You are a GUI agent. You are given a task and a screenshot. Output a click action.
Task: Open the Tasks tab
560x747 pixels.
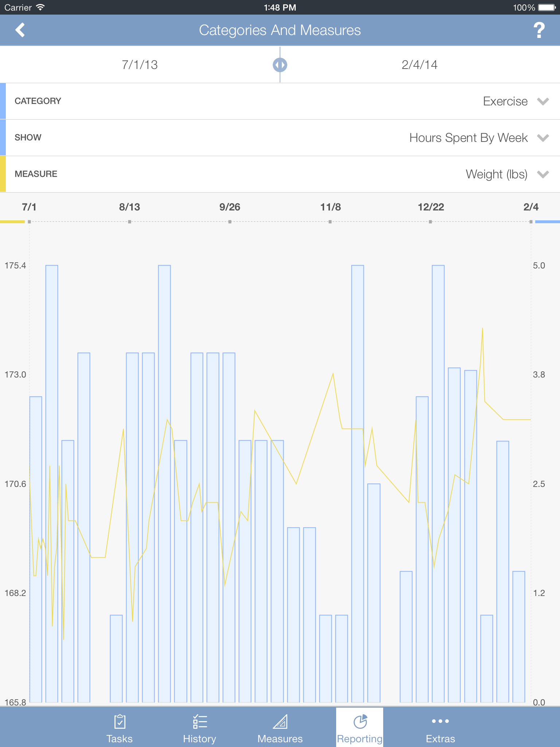(x=120, y=728)
